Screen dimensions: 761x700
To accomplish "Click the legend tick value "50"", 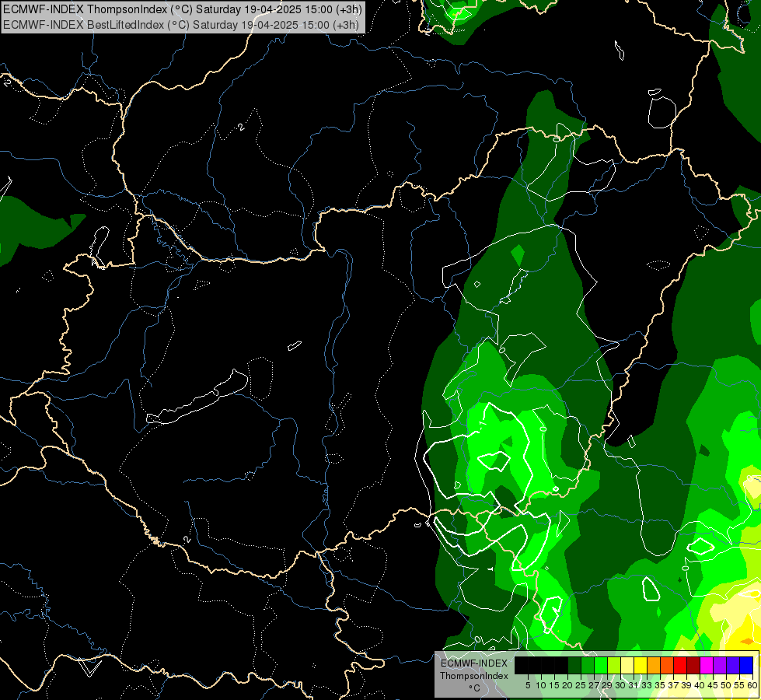I will (x=726, y=685).
